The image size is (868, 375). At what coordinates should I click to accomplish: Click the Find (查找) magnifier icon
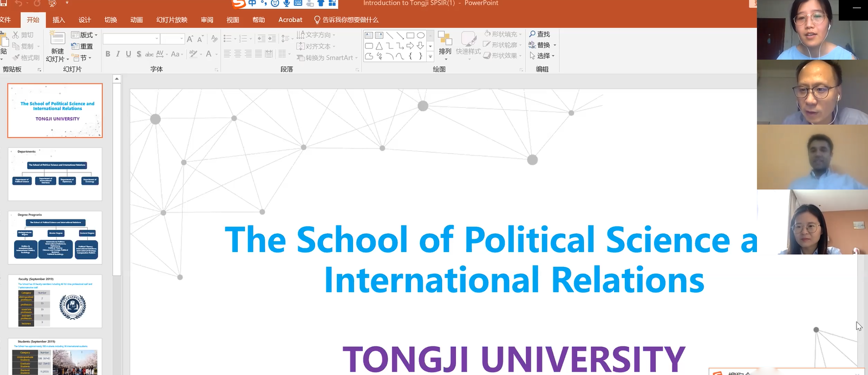(x=532, y=34)
